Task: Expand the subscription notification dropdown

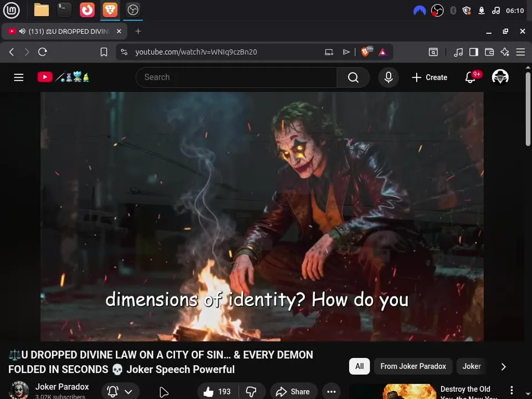Action: pos(128,392)
